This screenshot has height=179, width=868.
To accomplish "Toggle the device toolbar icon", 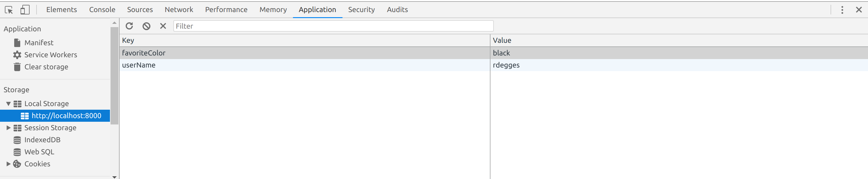I will coord(25,10).
